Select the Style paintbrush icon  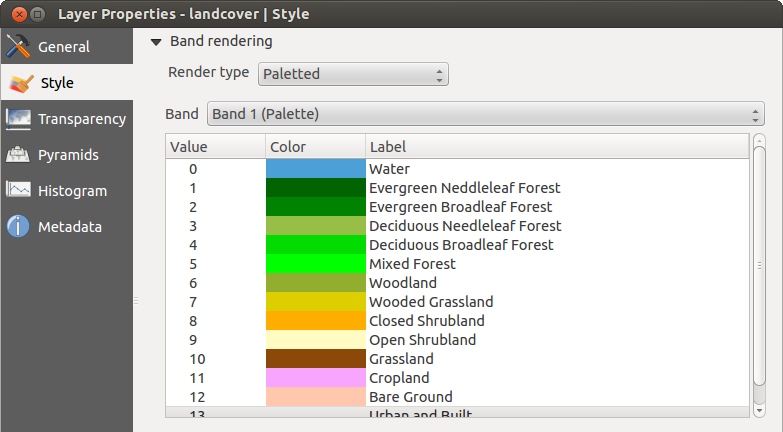[x=18, y=83]
